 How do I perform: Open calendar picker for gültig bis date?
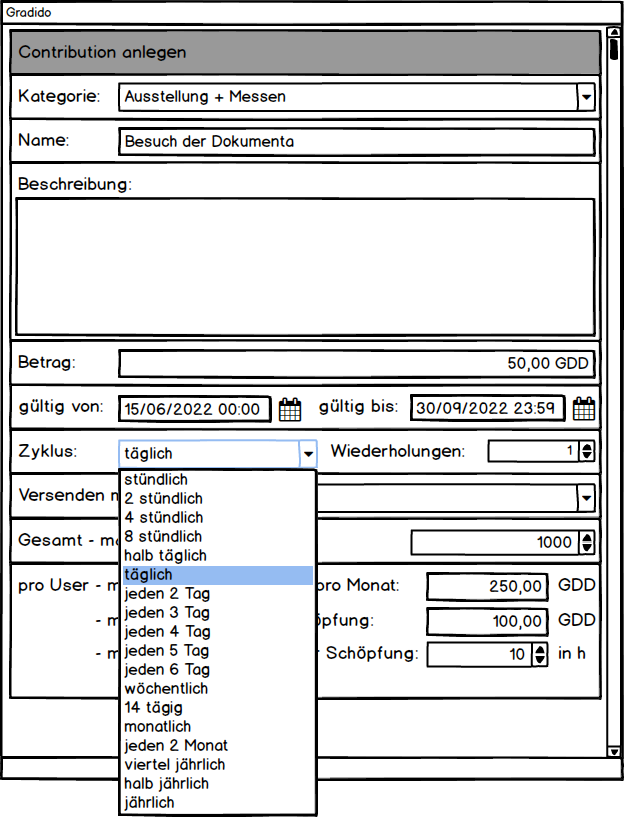[584, 409]
